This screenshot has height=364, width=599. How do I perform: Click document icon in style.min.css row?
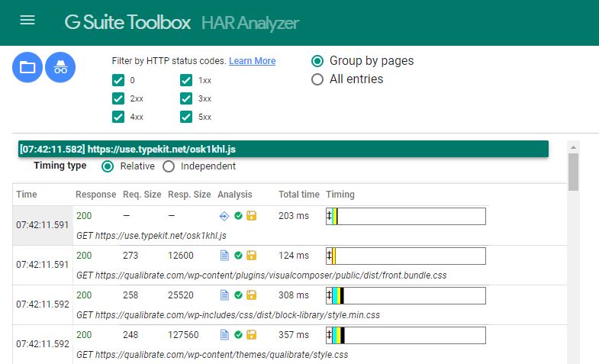[224, 295]
